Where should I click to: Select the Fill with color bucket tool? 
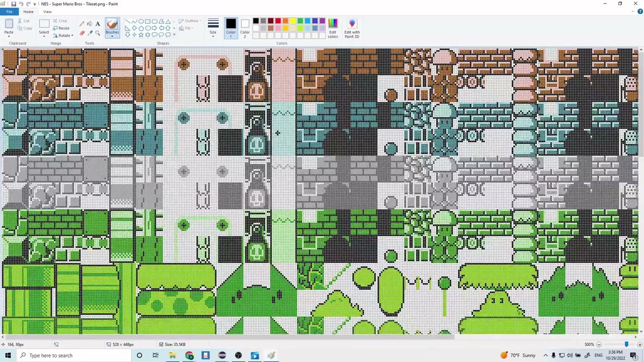click(x=90, y=24)
